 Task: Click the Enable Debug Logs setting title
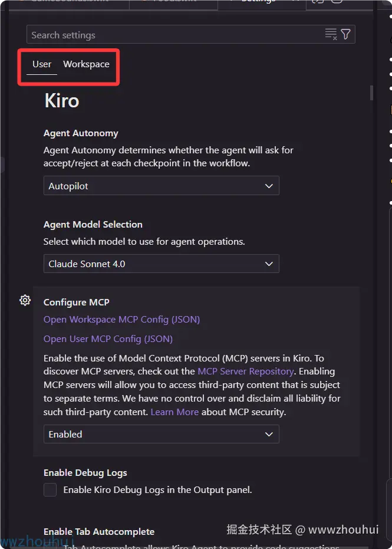coord(85,473)
